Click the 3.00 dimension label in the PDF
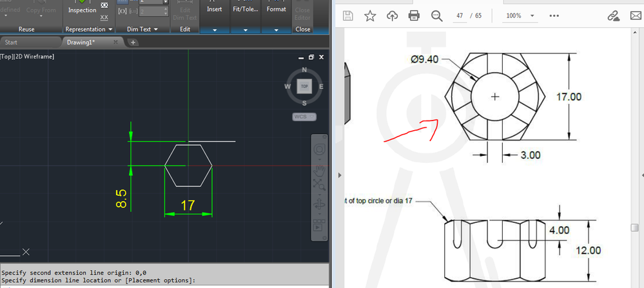This screenshot has width=644, height=288. click(531, 155)
